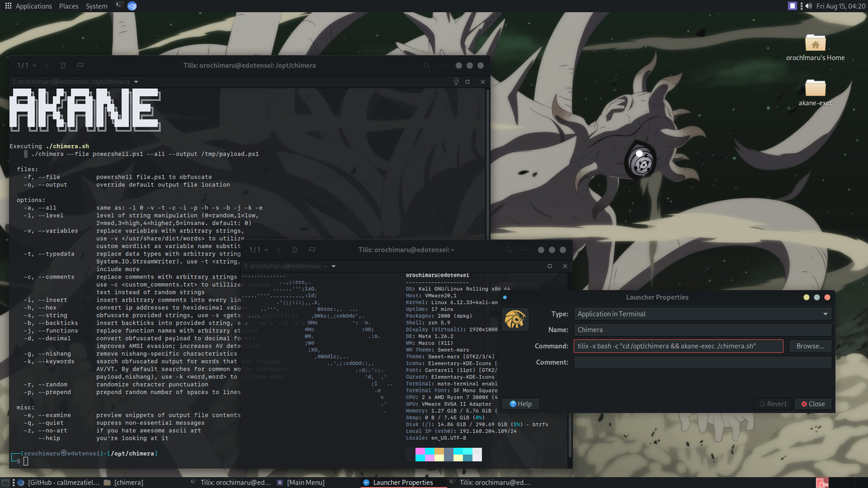Switch to first Tilix taskbar entry
The height and width of the screenshot is (488, 868).
[231, 483]
